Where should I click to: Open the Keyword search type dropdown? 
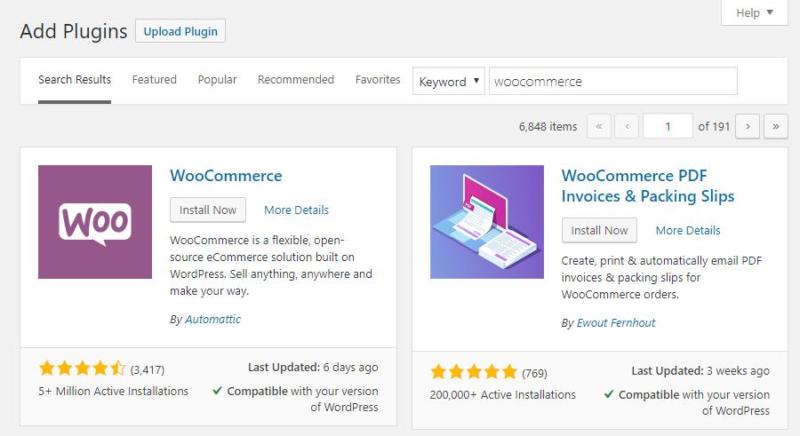[x=448, y=82]
